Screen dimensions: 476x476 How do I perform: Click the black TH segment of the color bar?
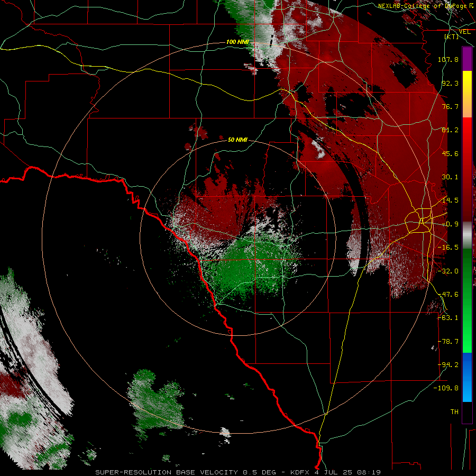click(467, 412)
